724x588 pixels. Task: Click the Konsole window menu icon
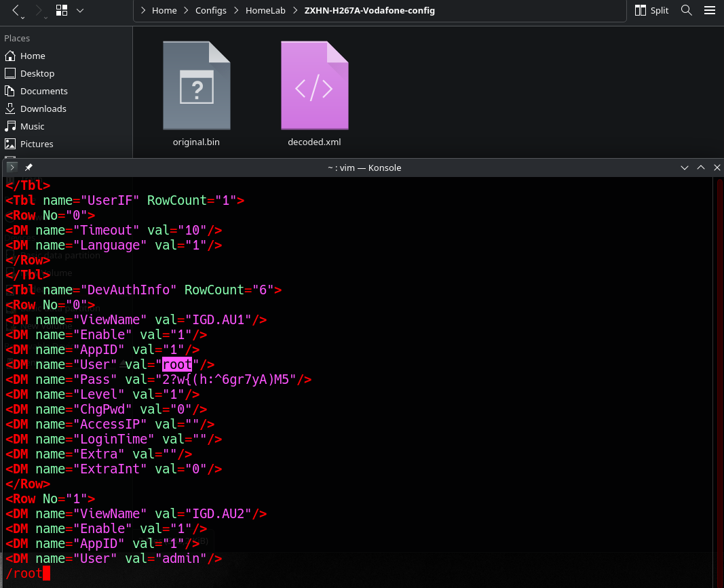pyautogui.click(x=12, y=168)
